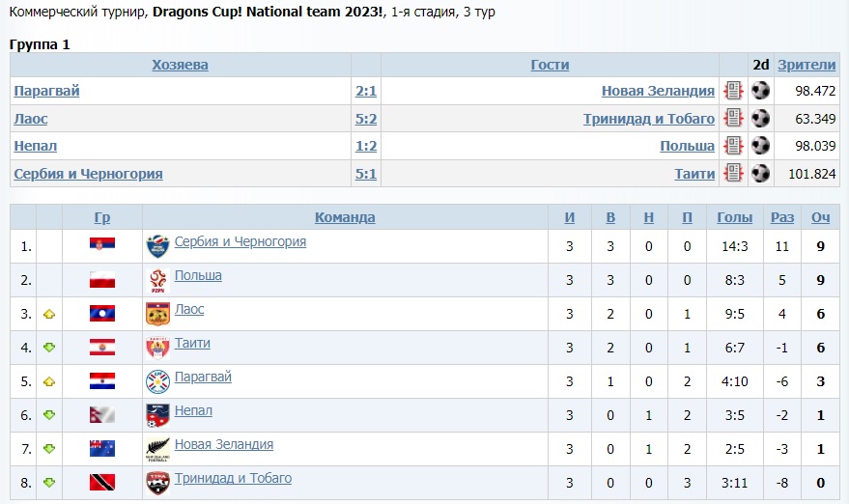
Task: Open Непал team link in standings
Action: [x=193, y=410]
